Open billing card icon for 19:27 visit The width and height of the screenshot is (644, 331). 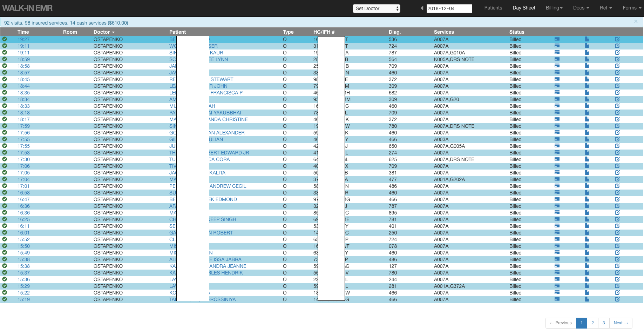[557, 39]
